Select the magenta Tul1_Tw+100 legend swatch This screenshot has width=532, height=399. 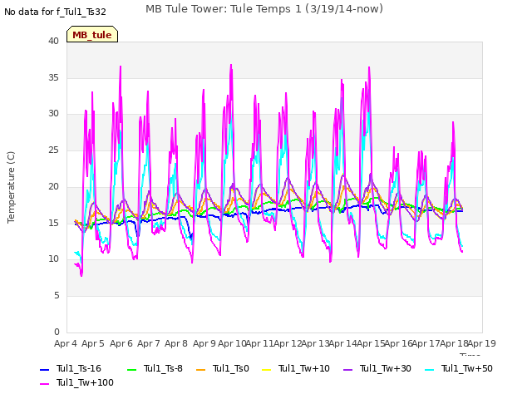(45, 384)
